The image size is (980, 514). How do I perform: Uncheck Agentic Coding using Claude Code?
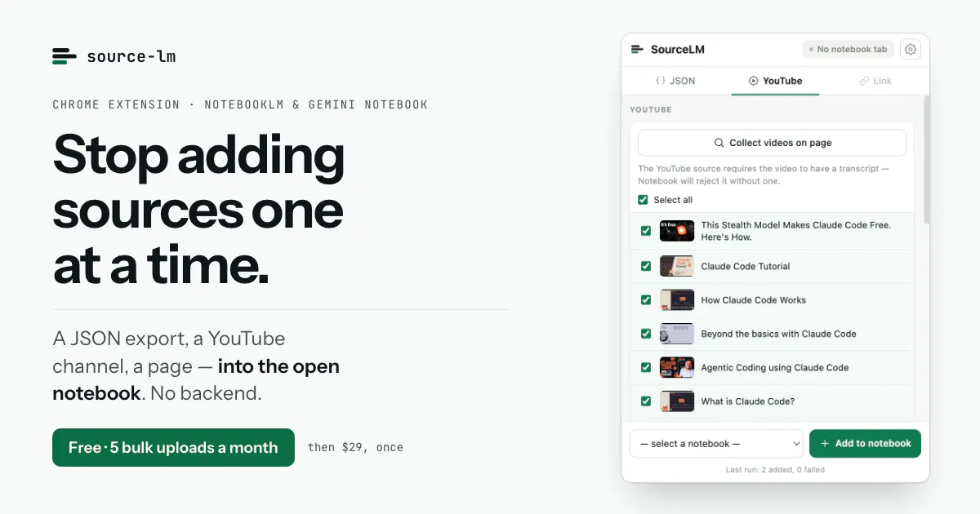646,367
